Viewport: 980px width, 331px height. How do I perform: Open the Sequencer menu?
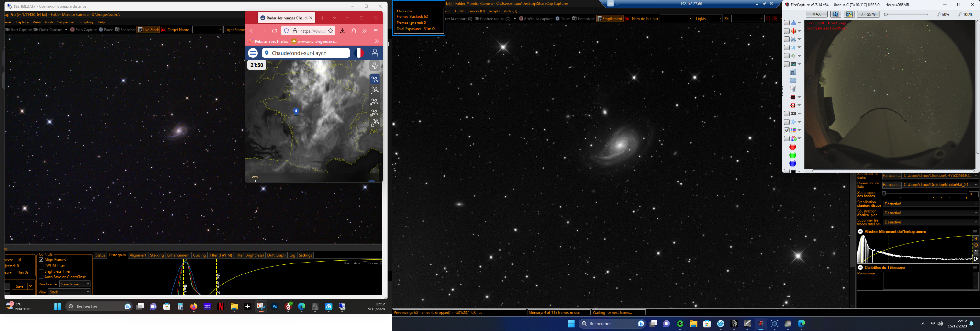[66, 22]
